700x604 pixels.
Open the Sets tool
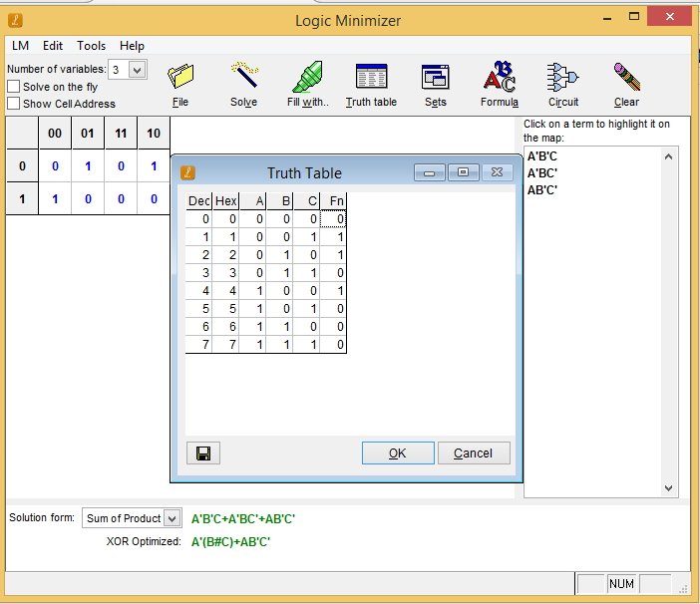coord(436,85)
